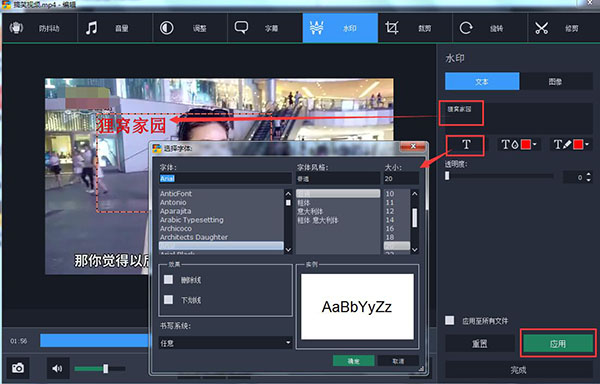
Task: Click the T font settings icon
Action: tap(466, 145)
